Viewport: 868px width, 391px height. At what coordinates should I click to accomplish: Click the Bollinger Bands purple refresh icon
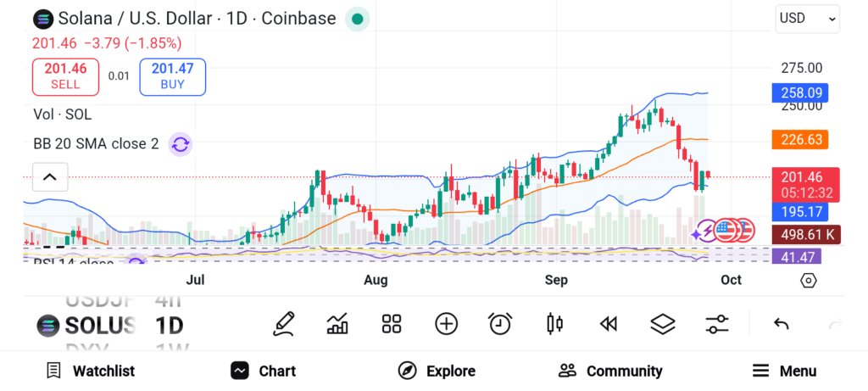coord(180,143)
